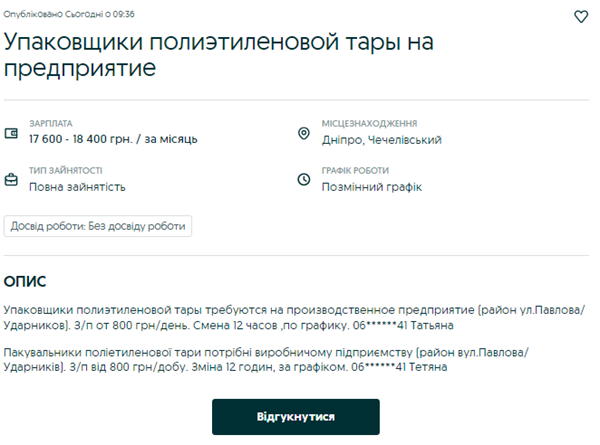The width and height of the screenshot is (600, 445).
Task: Click the 'Повна зайнятість' employment value
Action: [x=77, y=187]
